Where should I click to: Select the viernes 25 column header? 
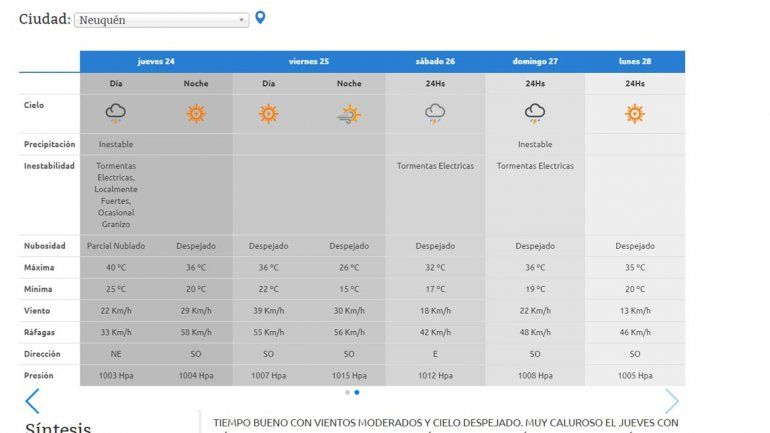(309, 62)
